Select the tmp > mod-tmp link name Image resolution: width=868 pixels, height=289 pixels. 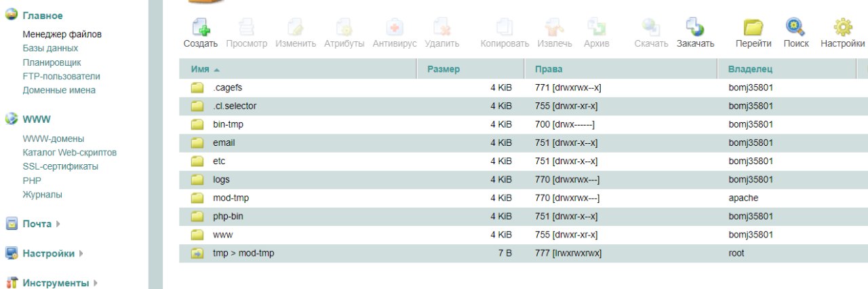click(x=243, y=253)
